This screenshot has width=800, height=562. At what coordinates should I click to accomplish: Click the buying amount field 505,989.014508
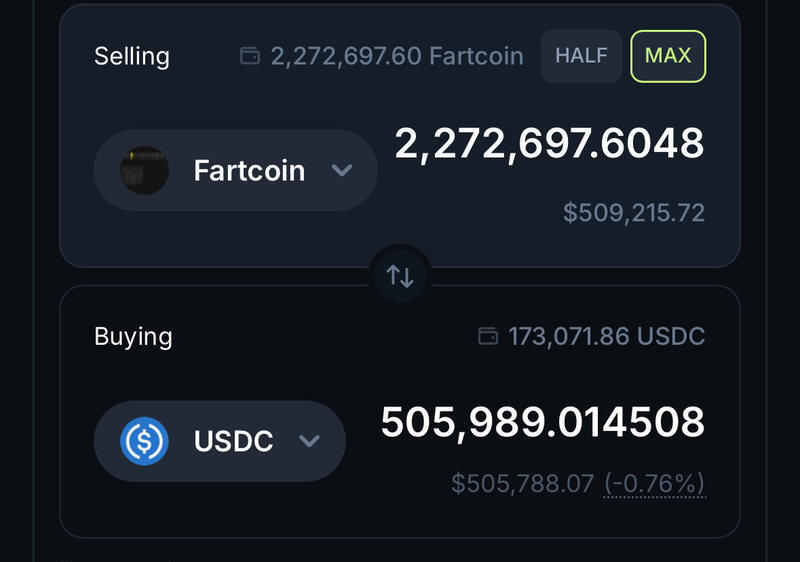pos(543,422)
